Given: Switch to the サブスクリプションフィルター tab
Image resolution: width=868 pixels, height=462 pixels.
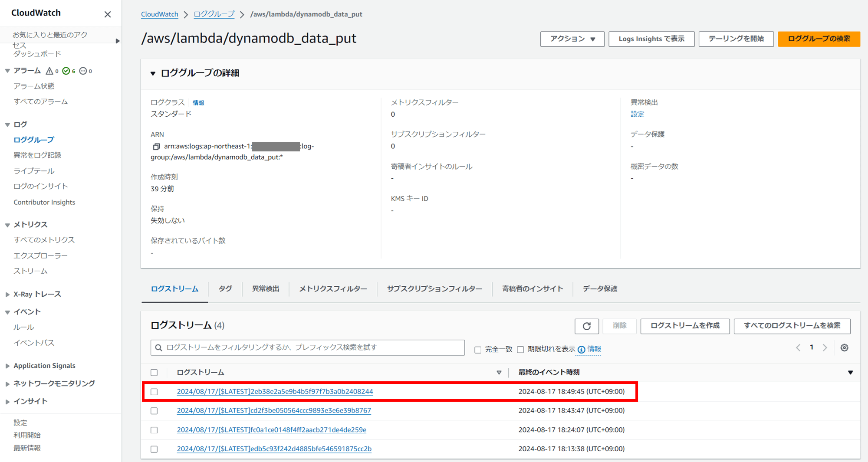Looking at the screenshot, I should tap(434, 289).
